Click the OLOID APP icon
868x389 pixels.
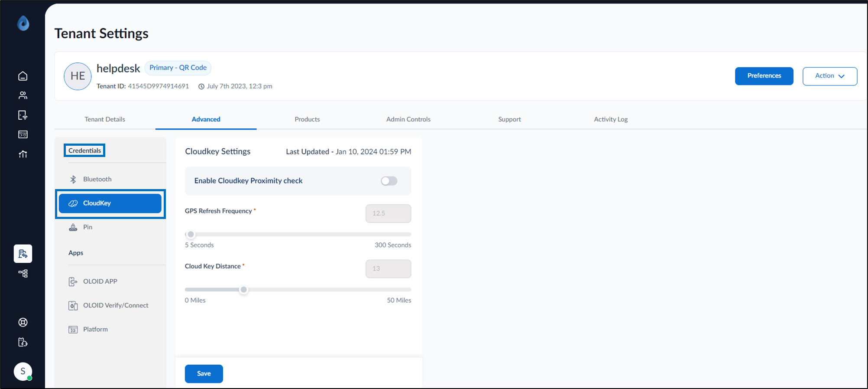[73, 281]
